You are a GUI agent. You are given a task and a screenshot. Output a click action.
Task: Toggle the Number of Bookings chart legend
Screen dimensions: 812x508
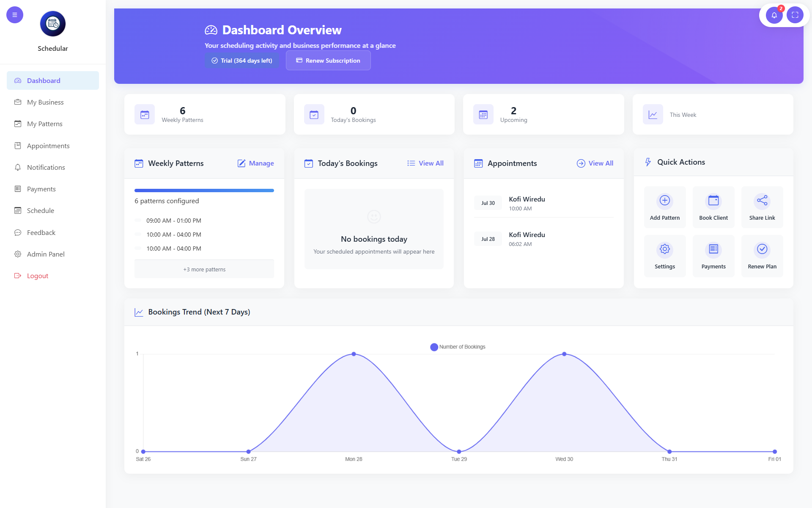click(457, 347)
